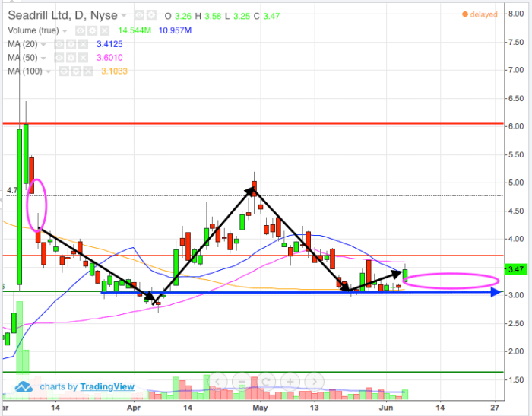Screen dimensions: 532x416
Task: Open MA (100) settings gear
Action: [76, 71]
